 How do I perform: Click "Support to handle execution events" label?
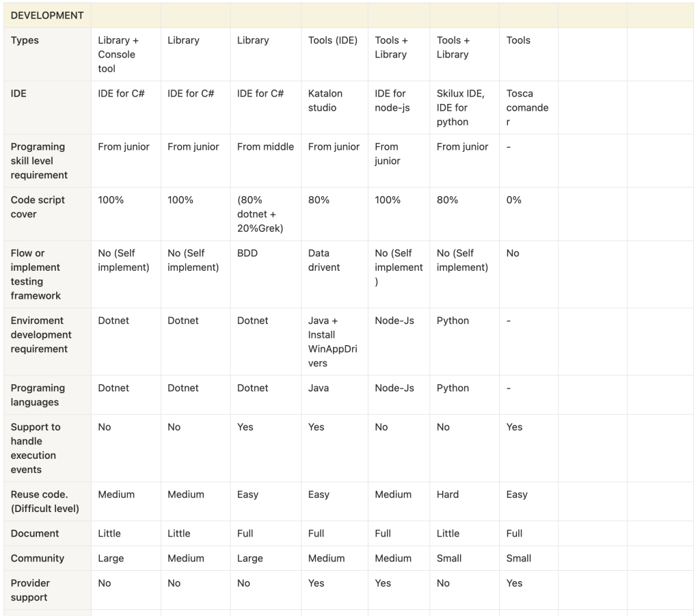click(36, 448)
